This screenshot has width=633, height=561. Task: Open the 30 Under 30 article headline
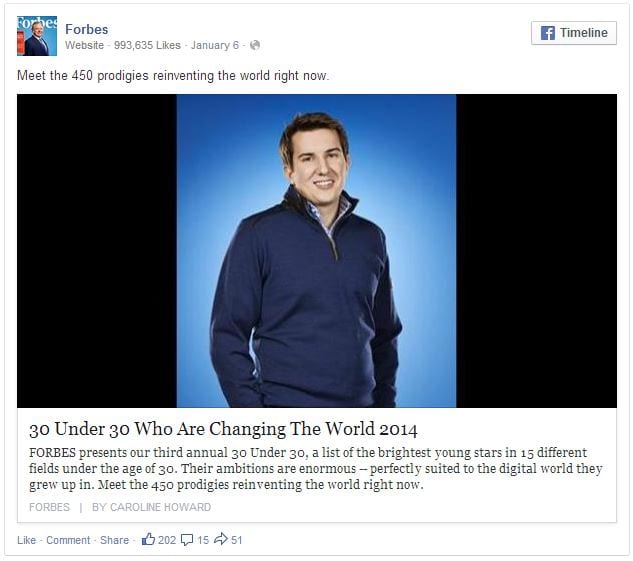click(223, 429)
